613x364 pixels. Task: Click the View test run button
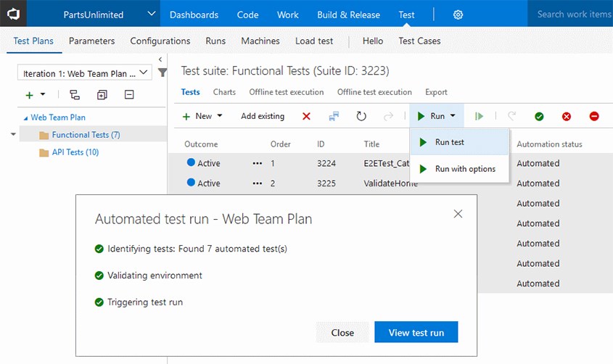pos(416,332)
